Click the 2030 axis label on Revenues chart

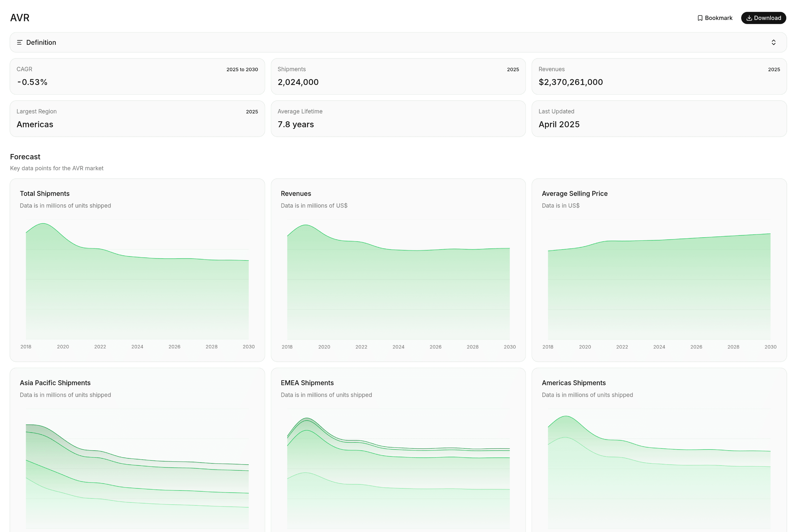point(510,347)
